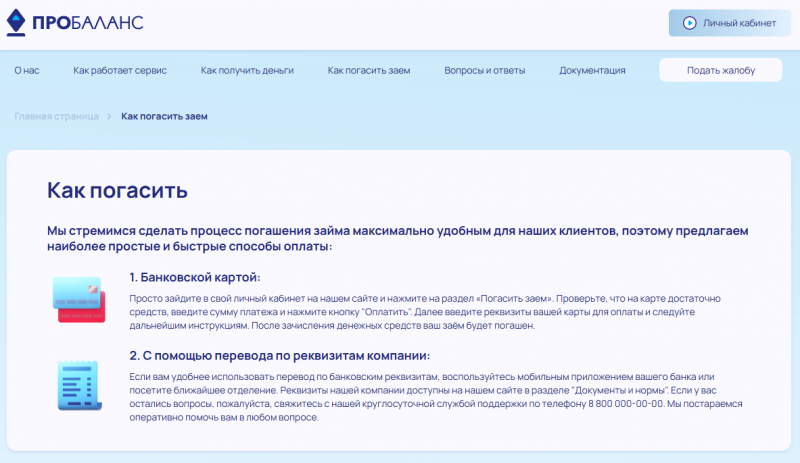Go to Как работает сервис
This screenshot has height=463, width=800.
click(120, 70)
